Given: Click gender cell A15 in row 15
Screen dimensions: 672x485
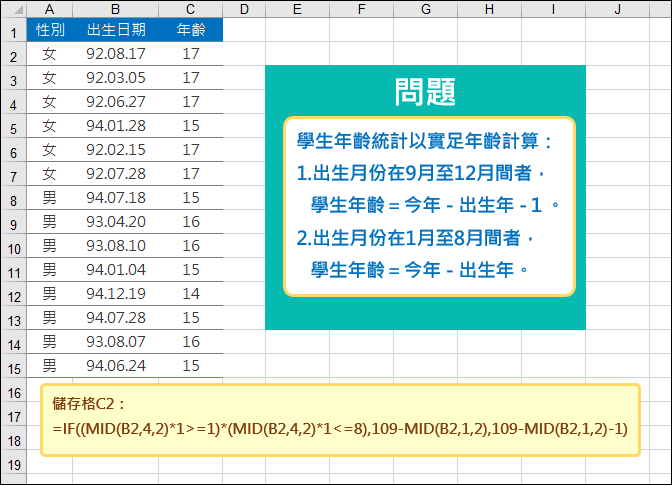Looking at the screenshot, I should [49, 365].
